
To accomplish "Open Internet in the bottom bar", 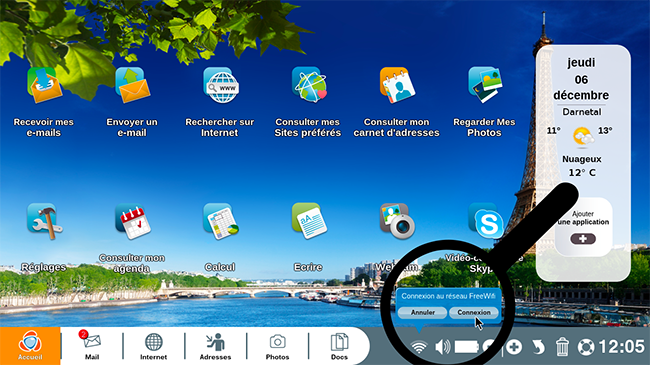I will point(153,346).
